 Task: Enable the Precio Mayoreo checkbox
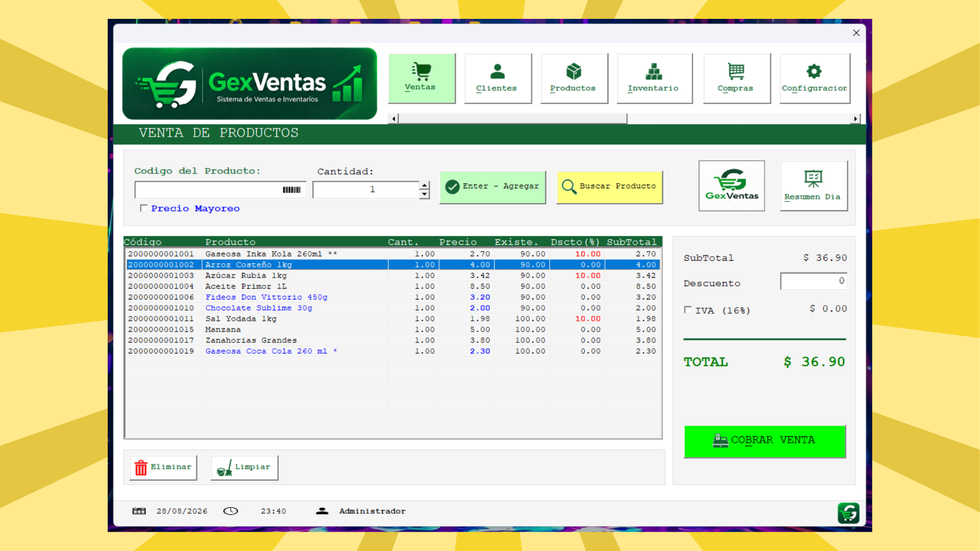144,208
